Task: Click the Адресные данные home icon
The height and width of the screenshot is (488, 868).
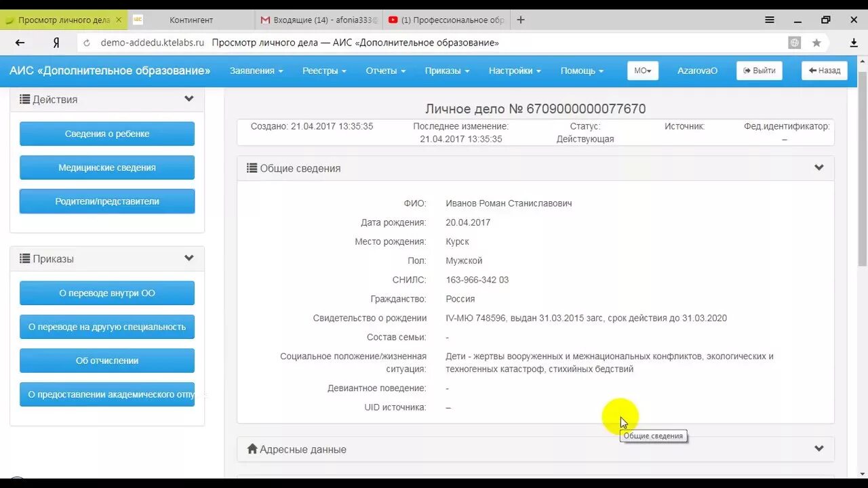Action: coord(252,449)
